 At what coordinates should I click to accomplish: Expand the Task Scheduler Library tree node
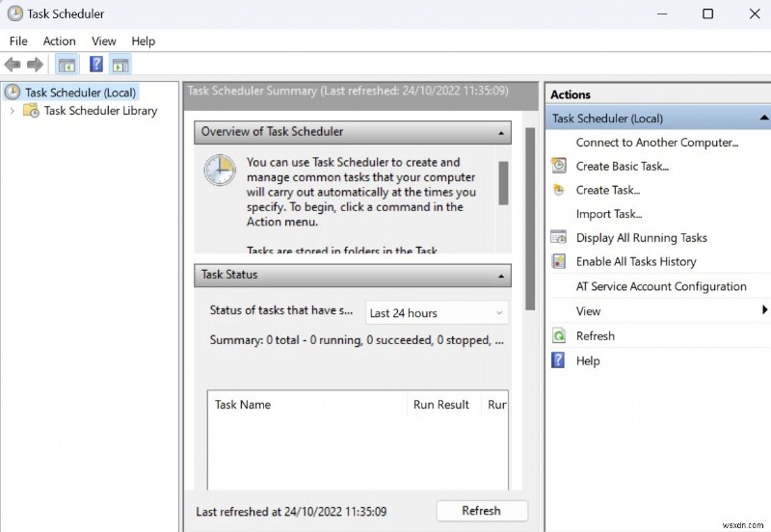pos(13,111)
